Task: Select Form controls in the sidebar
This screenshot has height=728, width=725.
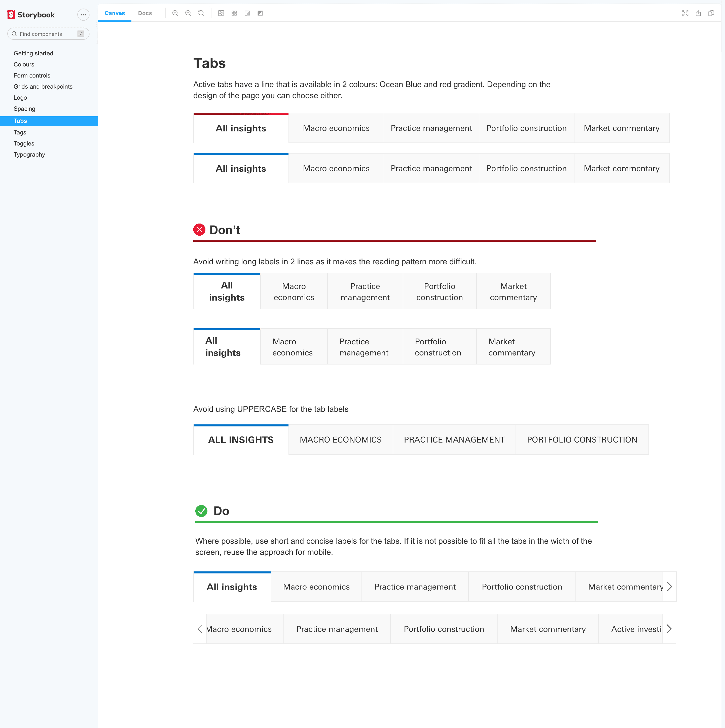Action: pos(32,75)
